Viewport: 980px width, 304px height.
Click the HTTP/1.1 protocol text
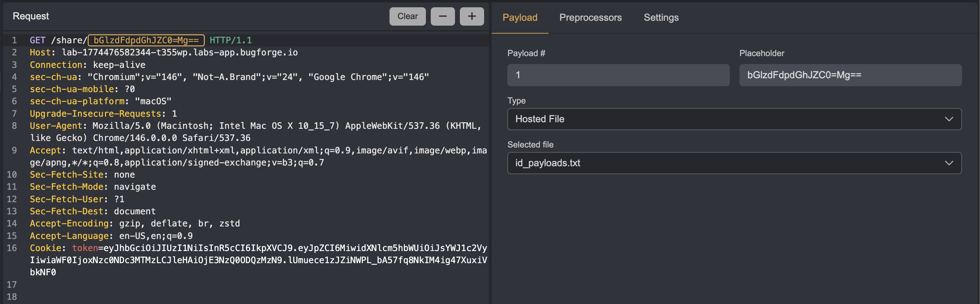(230, 40)
